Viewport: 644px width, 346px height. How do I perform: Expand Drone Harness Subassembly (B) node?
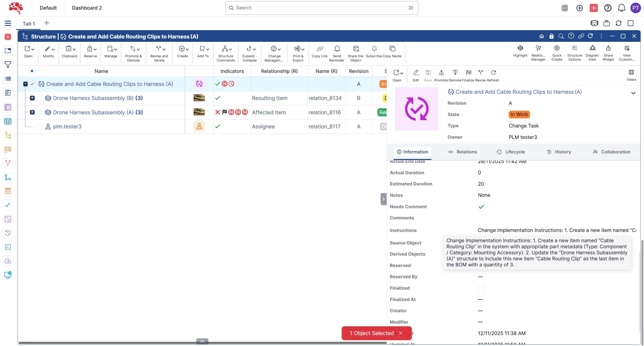pyautogui.click(x=32, y=98)
